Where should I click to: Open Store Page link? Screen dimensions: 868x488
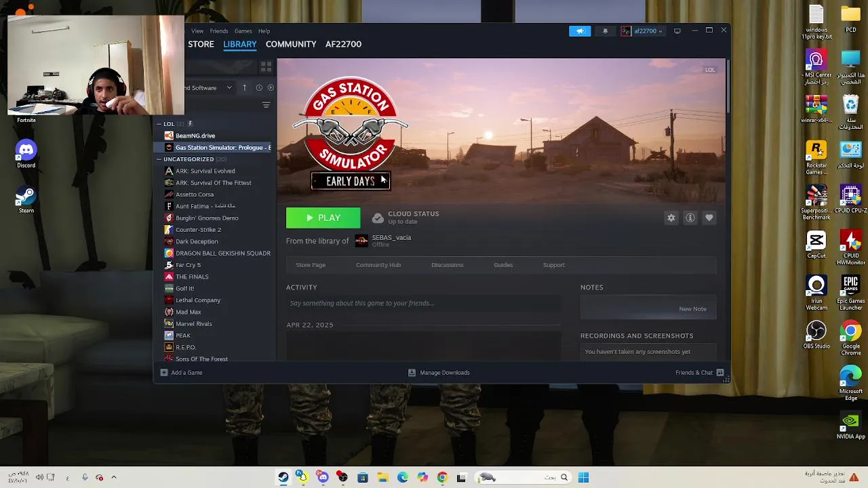click(311, 265)
